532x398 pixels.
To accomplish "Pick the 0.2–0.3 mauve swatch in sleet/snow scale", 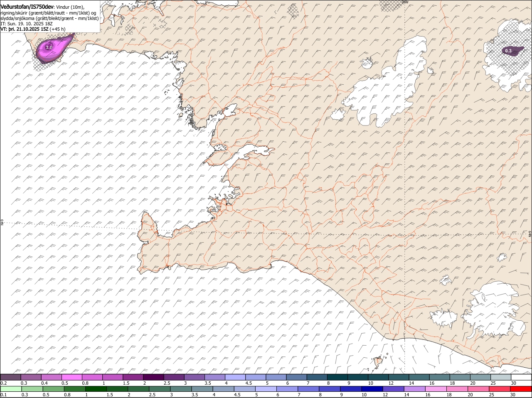I will click(x=10, y=377).
